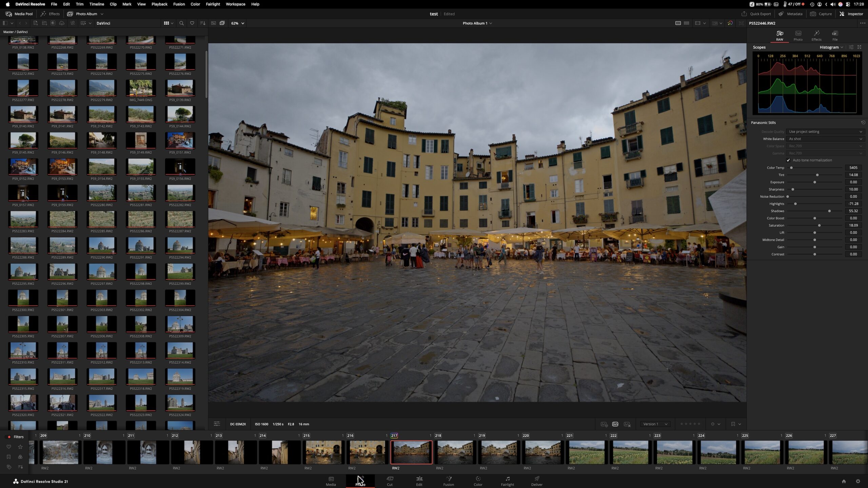Click the viewer adjustments sliders icon under image
The image size is (868, 488).
coord(217,424)
